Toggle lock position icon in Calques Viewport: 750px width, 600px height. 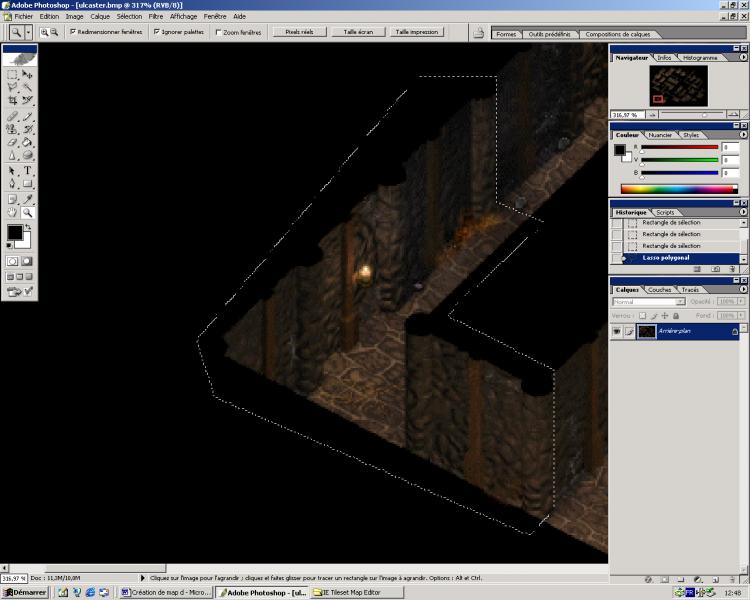(x=665, y=316)
